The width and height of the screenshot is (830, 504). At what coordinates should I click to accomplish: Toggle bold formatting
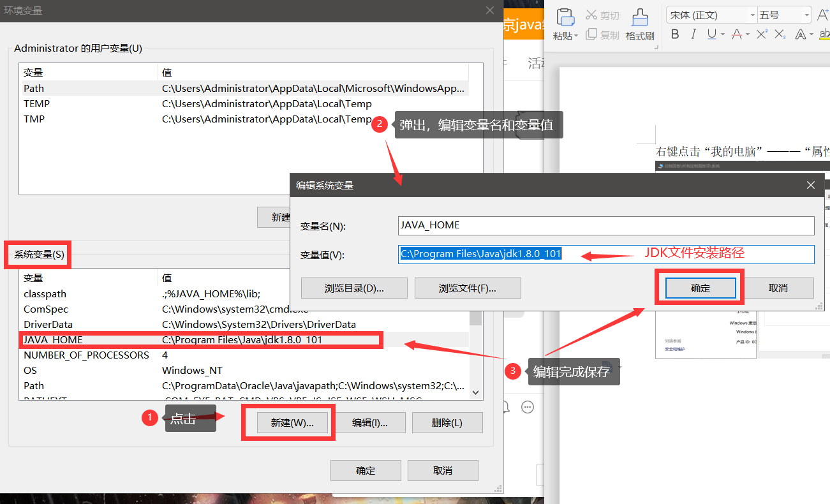[676, 34]
